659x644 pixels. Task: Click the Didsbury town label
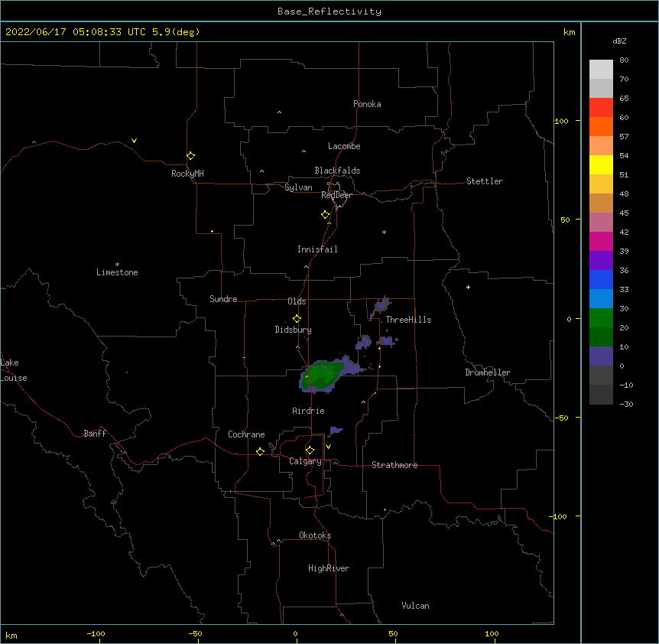click(294, 330)
